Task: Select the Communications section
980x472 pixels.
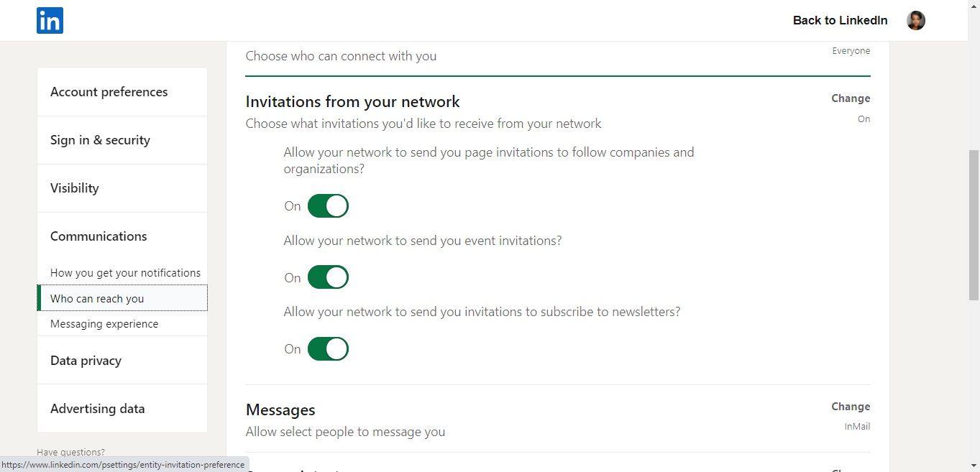Action: [x=99, y=236]
